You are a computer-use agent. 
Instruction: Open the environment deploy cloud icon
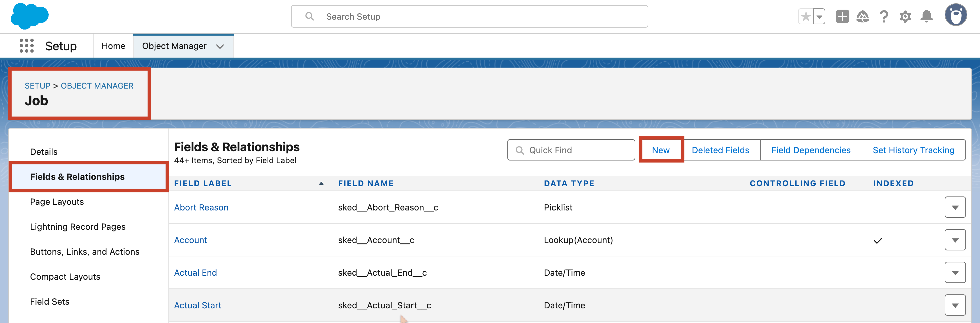click(x=863, y=16)
